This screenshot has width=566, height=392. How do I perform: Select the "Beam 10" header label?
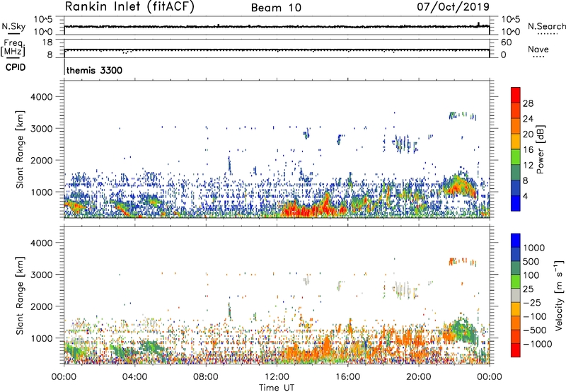276,8
